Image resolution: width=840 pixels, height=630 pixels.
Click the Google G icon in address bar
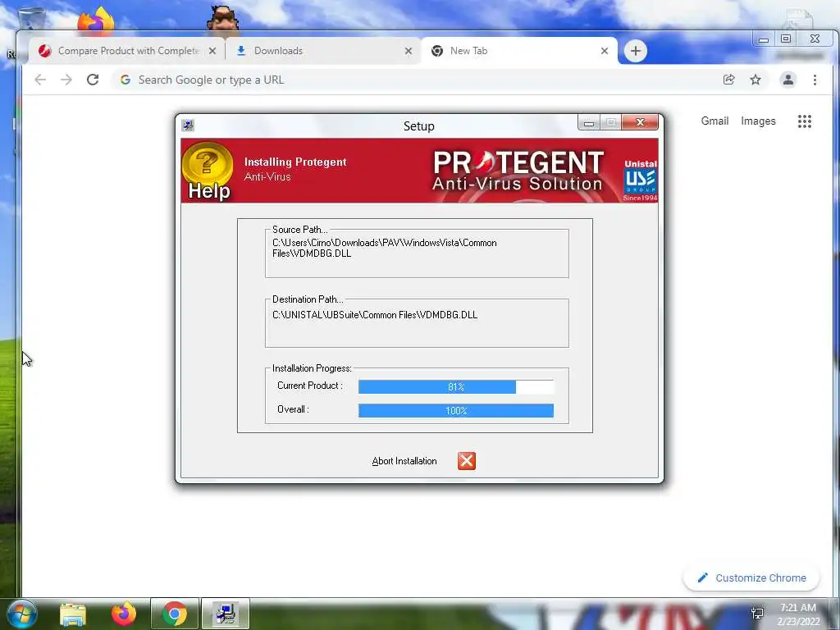pos(126,80)
